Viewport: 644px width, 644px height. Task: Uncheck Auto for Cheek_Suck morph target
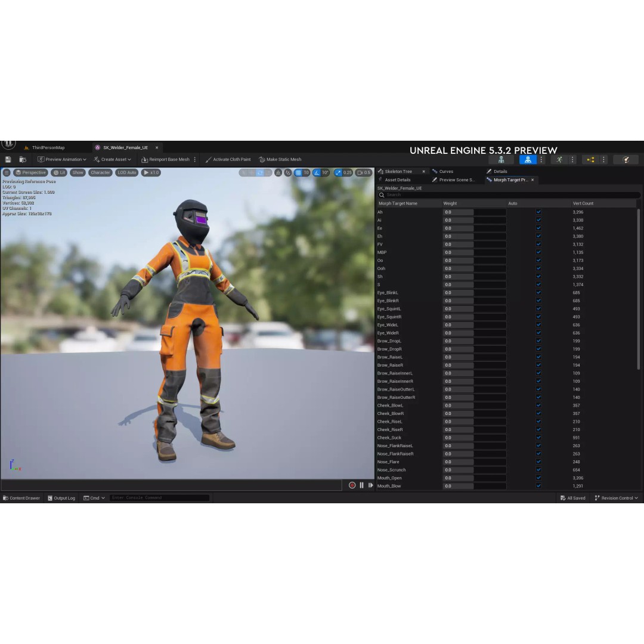pos(538,438)
